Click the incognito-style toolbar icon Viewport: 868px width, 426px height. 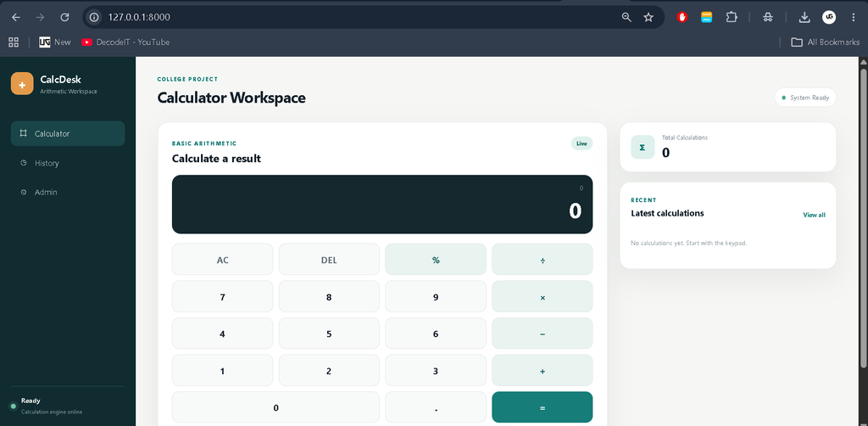pos(767,17)
